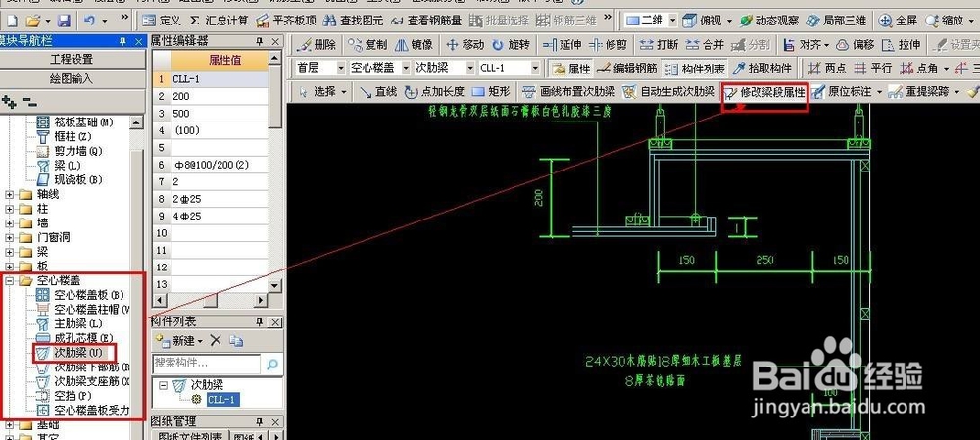Click the Open folder icon
980x440 pixels.
coord(33,22)
